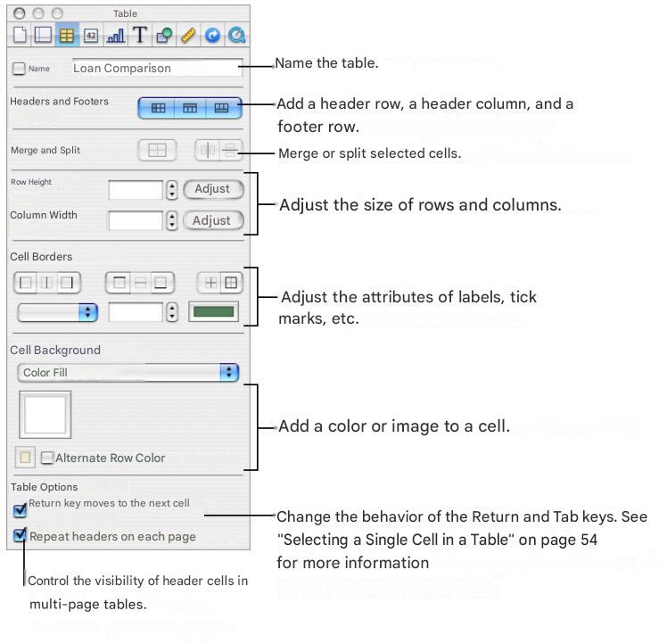Split selected cells into rows
Viewport: 667px width, 644px height.
pos(231,150)
